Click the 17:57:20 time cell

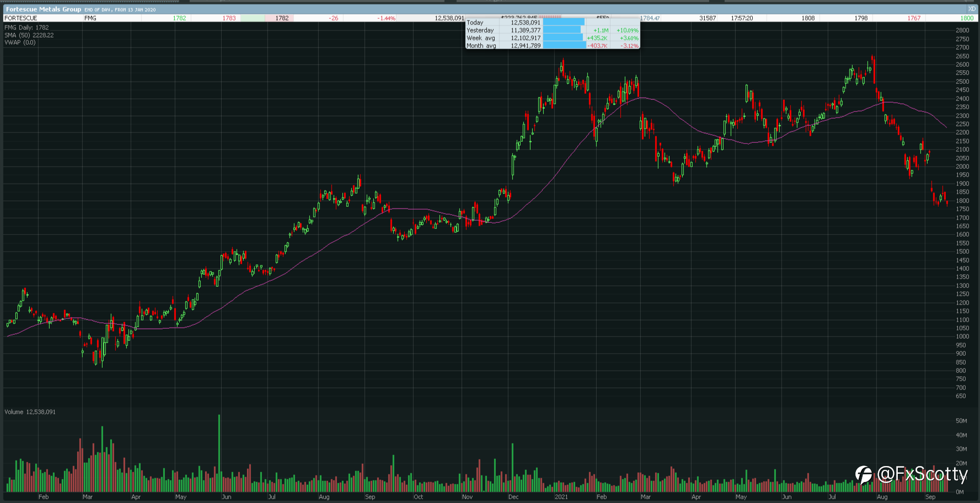click(742, 18)
